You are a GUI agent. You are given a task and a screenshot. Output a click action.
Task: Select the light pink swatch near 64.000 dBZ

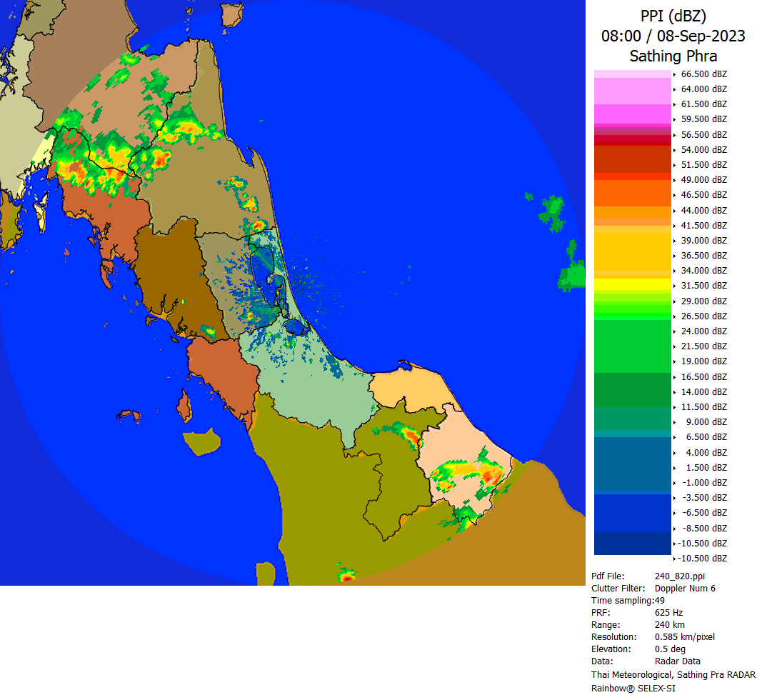633,91
